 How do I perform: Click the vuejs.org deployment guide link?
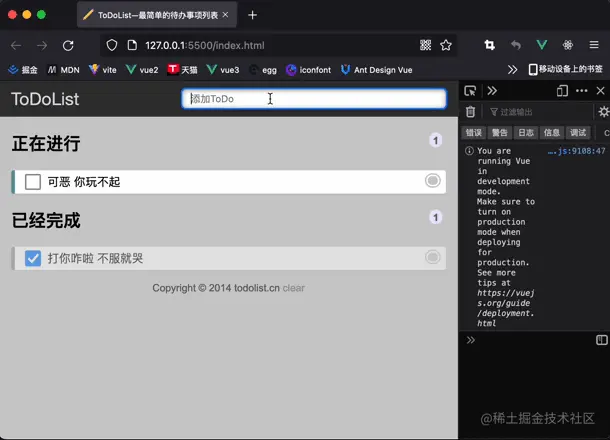[x=506, y=308]
